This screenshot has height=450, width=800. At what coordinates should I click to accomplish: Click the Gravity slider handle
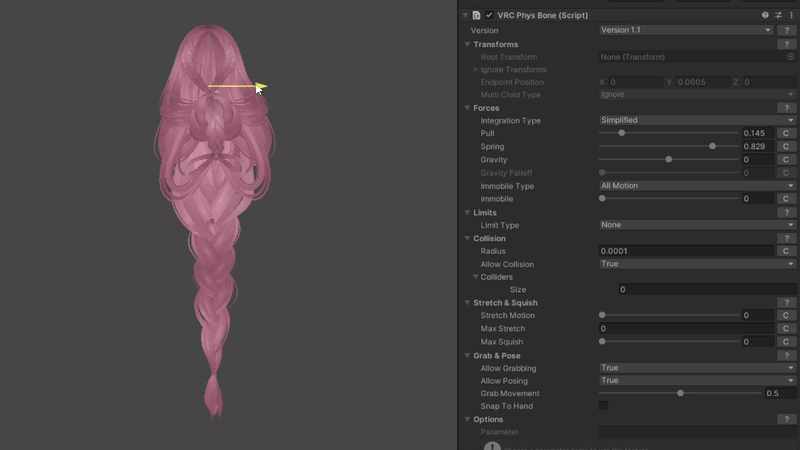(x=668, y=160)
